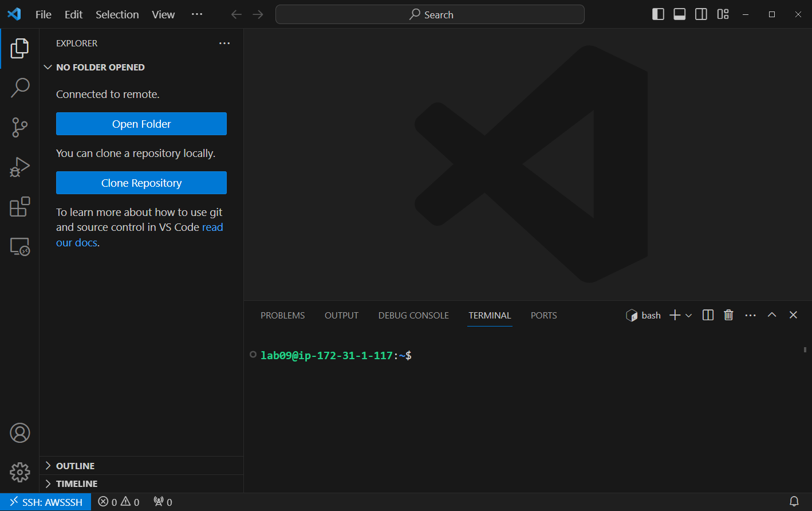Screen dimensions: 812x511
Task: Maximize the panel with the up chevron
Action: [772, 315]
